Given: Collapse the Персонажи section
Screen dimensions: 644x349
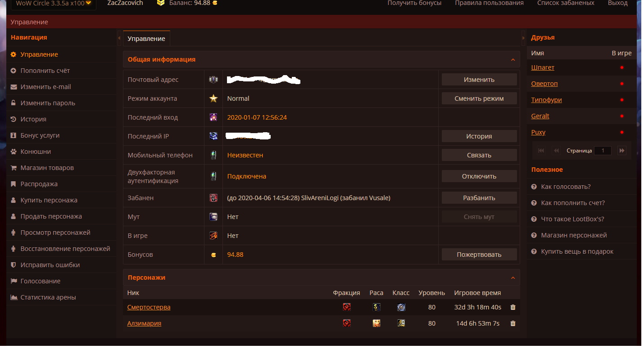Looking at the screenshot, I should click(x=512, y=278).
